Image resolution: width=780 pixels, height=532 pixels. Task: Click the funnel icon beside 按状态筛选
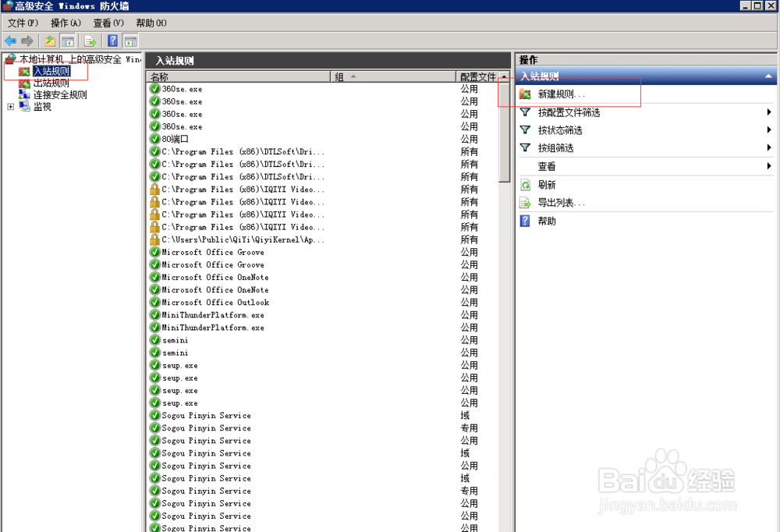tap(525, 130)
